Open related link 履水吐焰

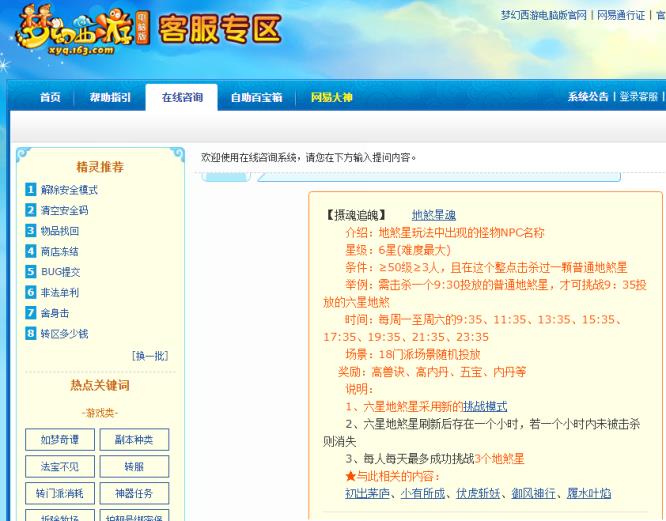click(x=589, y=493)
